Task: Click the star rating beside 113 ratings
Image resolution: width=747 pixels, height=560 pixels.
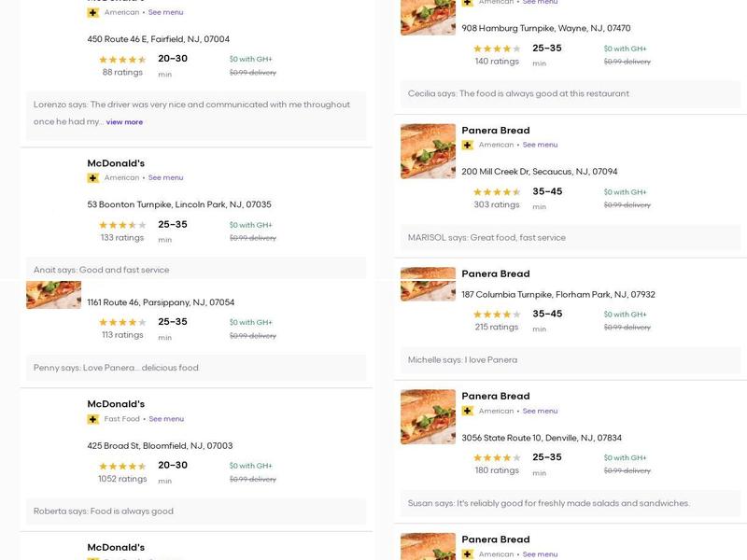Action: [122, 320]
